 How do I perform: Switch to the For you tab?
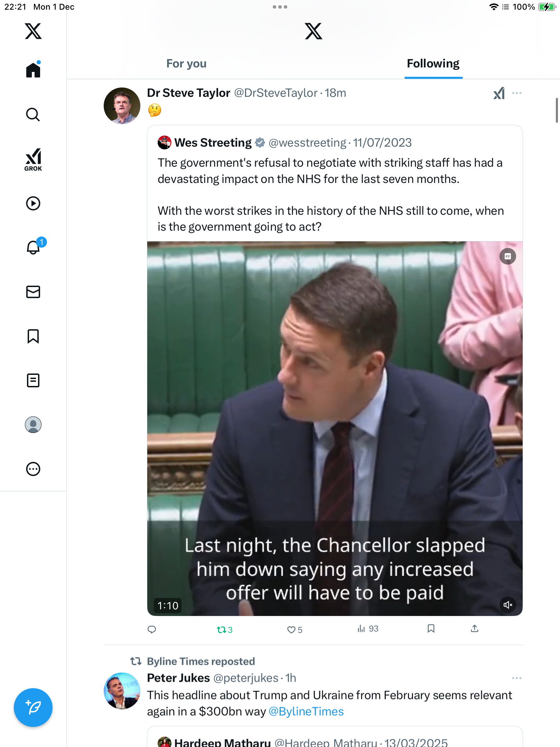tap(186, 64)
